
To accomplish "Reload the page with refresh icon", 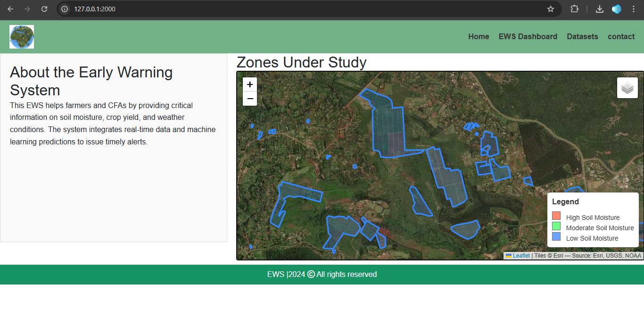I will (44, 9).
